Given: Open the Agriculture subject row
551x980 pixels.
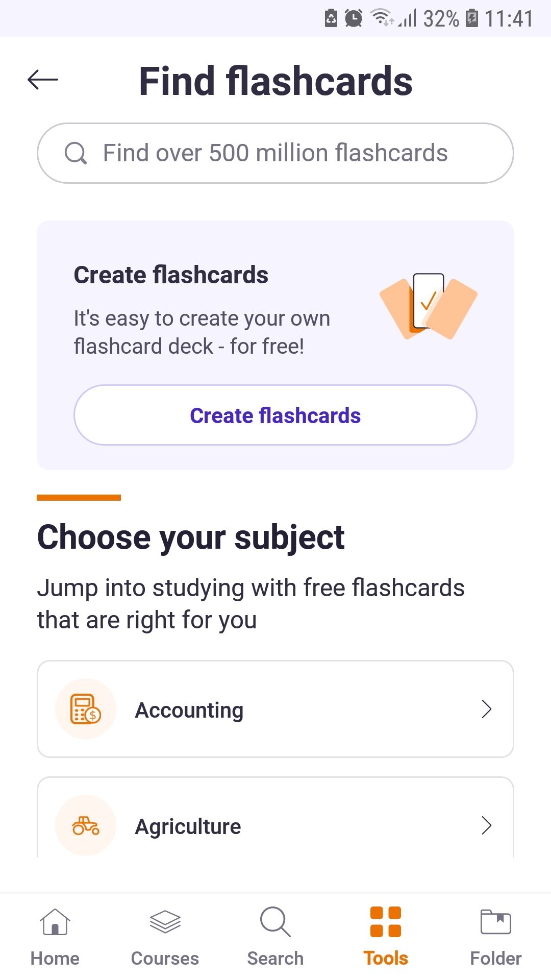Looking at the screenshot, I should [x=275, y=825].
